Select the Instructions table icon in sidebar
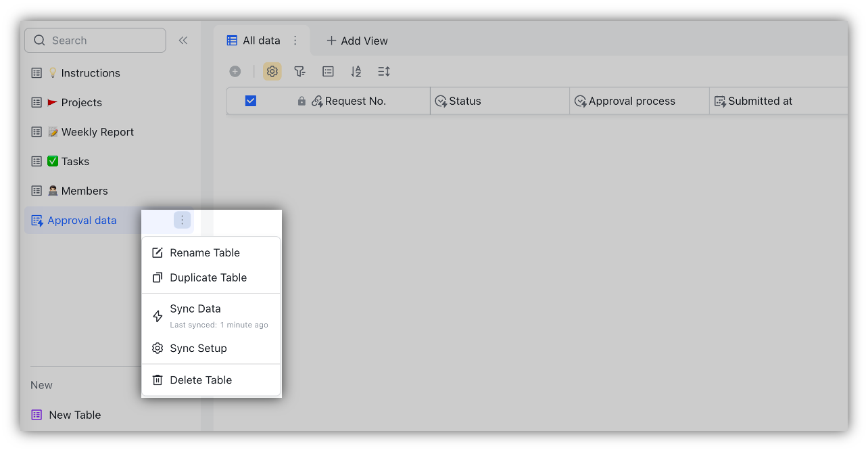Viewport: 868px width, 452px height. [x=37, y=72]
